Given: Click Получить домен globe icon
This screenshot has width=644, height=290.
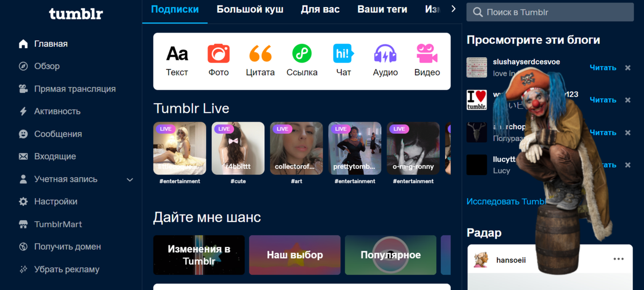Looking at the screenshot, I should coord(23,247).
